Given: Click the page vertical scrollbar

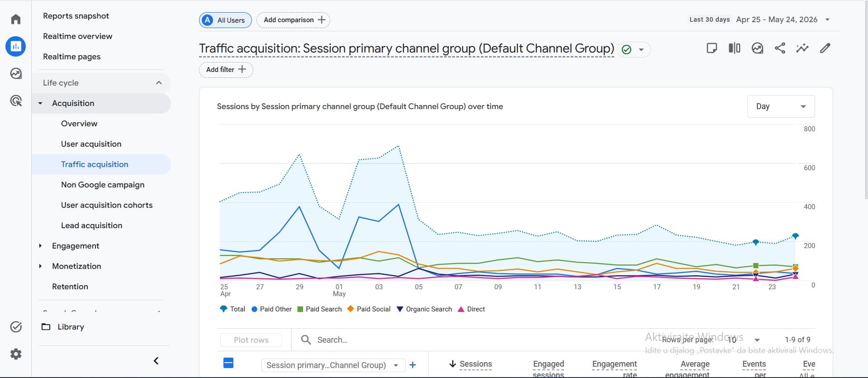Looking at the screenshot, I should (x=866, y=100).
